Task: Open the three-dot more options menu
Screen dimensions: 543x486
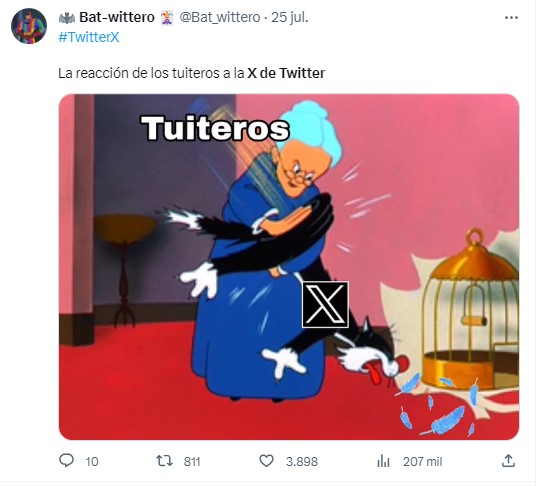Action: tap(511, 17)
